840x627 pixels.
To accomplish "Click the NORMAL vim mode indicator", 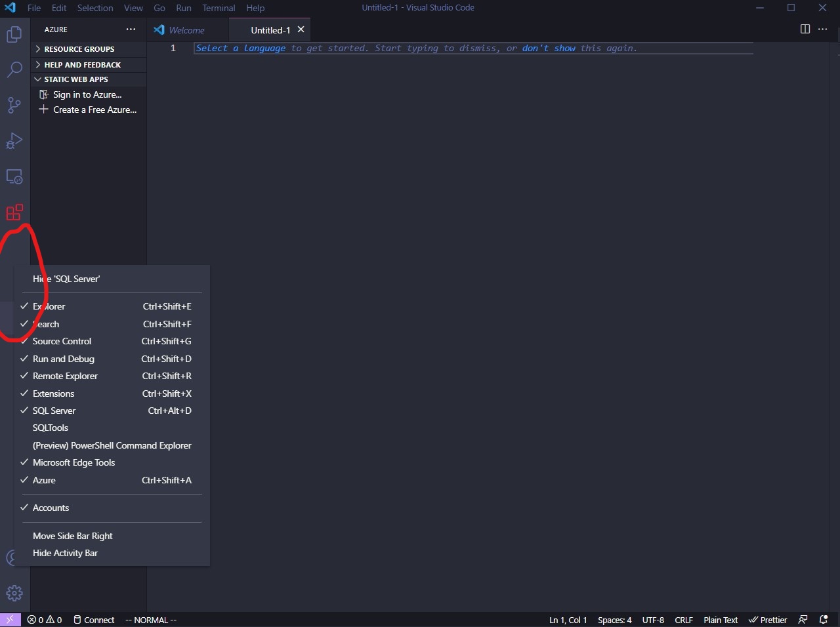I will point(150,620).
